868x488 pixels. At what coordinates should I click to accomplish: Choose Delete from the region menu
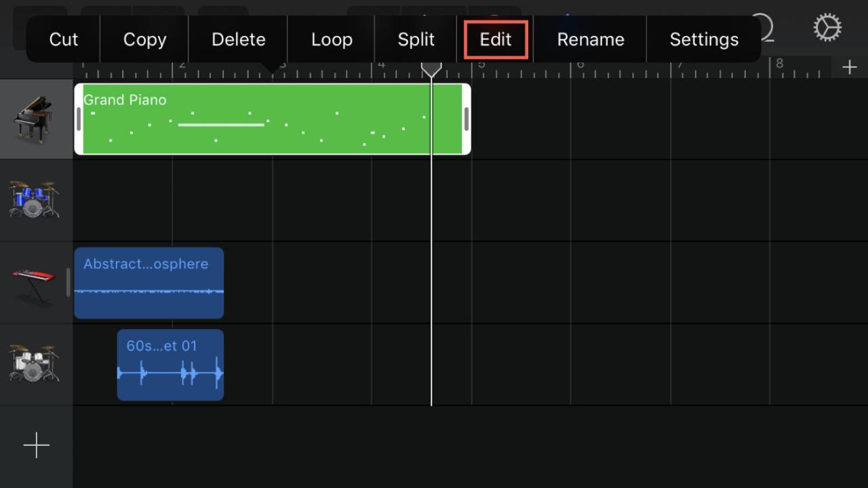coord(238,39)
